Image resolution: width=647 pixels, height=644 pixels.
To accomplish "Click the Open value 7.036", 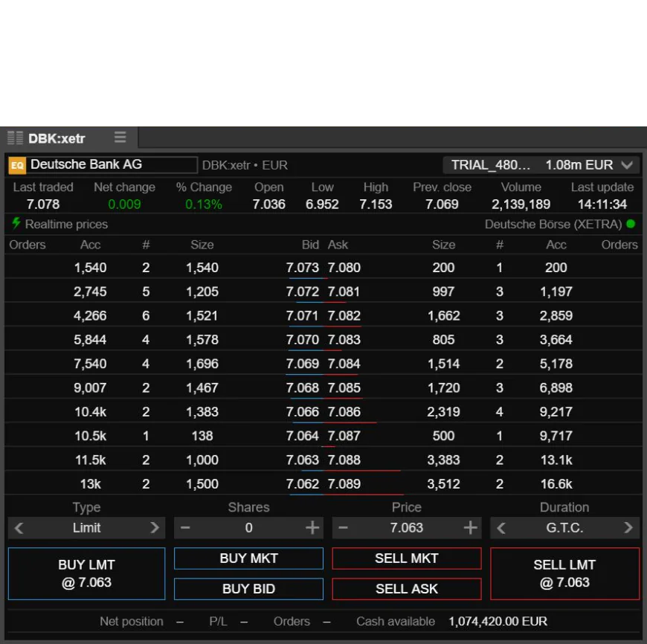I will click(268, 205).
